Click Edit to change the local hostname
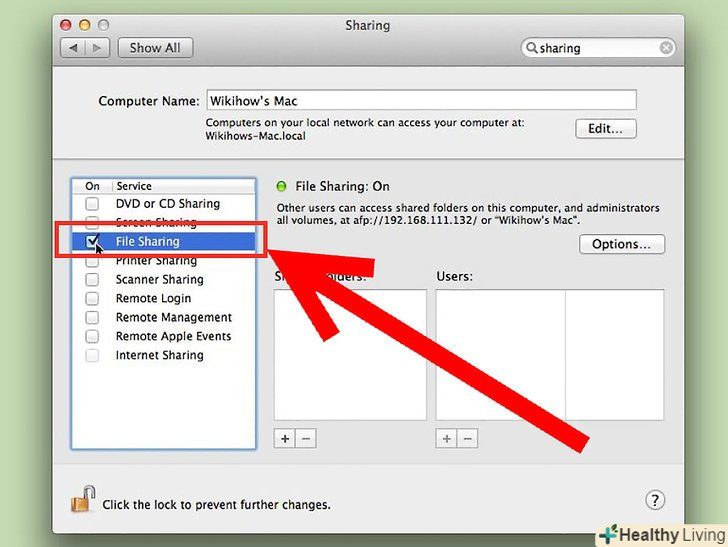728x547 pixels. click(605, 129)
